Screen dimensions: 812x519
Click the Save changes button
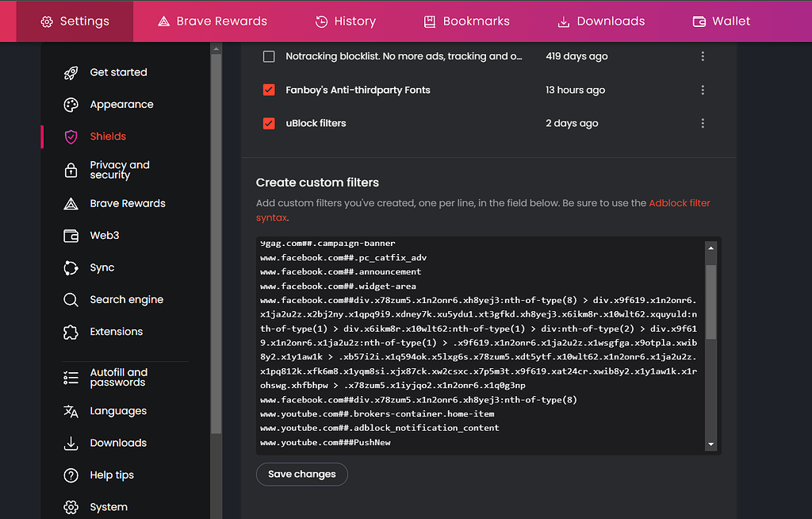[301, 475]
